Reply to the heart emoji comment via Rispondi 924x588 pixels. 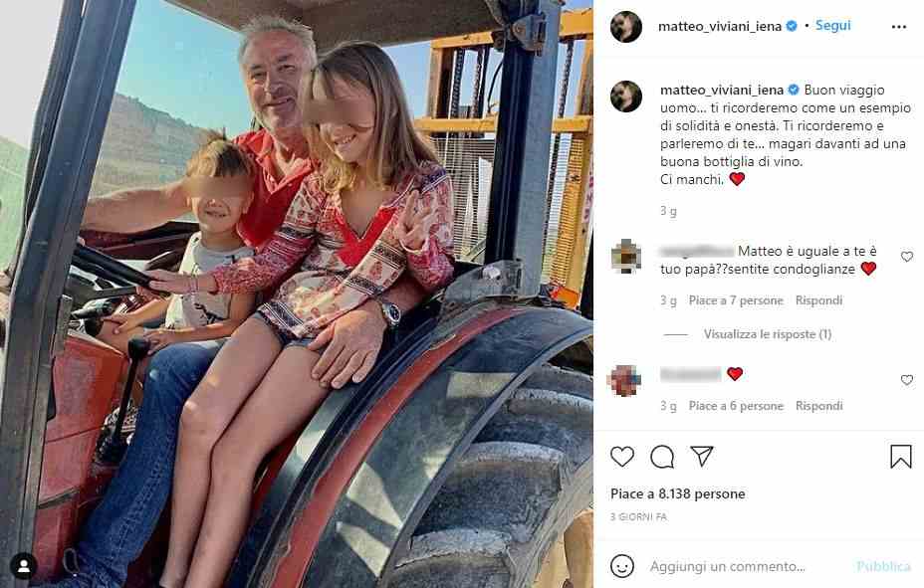click(818, 406)
